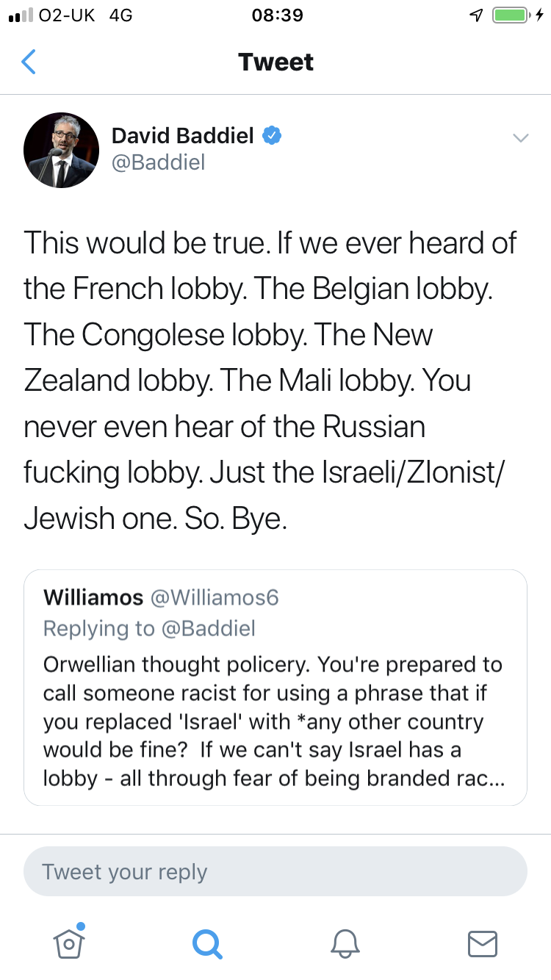Tap David Baddiel's profile photo
This screenshot has width=551, height=980.
pos(61,149)
